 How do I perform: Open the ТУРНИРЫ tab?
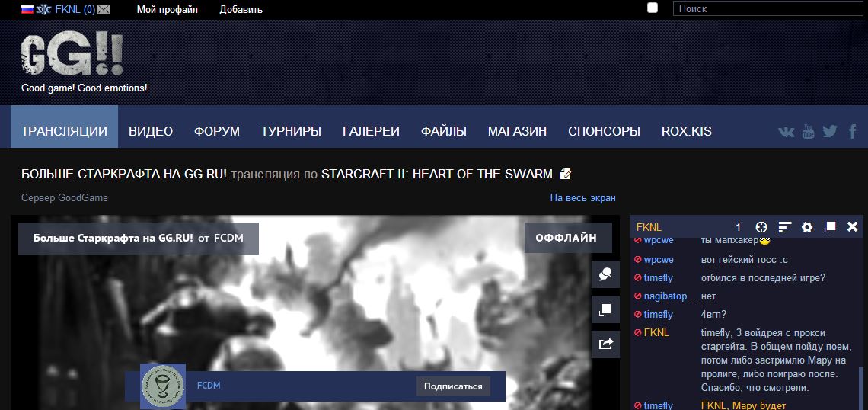[x=291, y=131]
